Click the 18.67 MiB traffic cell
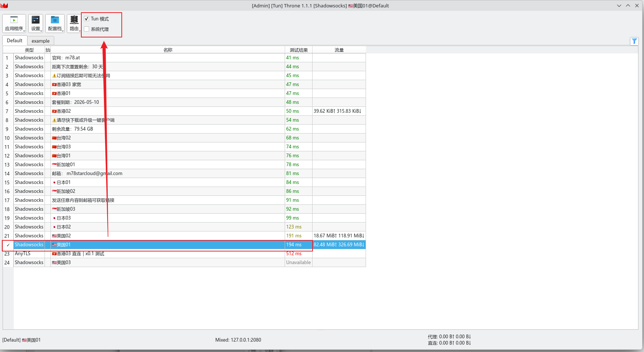The width and height of the screenshot is (644, 352). [x=339, y=236]
